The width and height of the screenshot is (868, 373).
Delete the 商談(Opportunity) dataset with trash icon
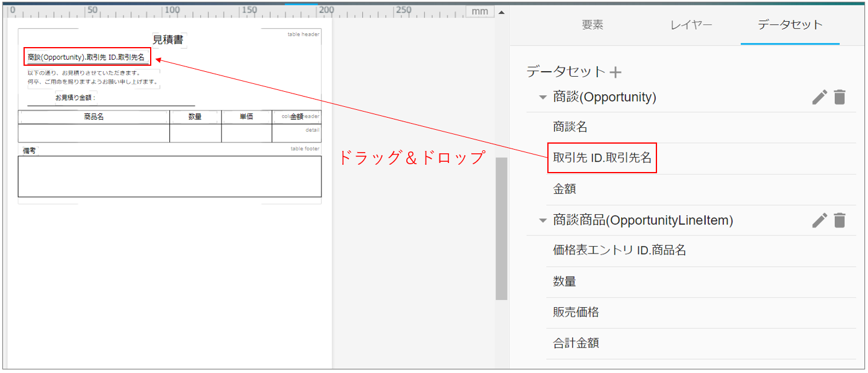pos(840,97)
